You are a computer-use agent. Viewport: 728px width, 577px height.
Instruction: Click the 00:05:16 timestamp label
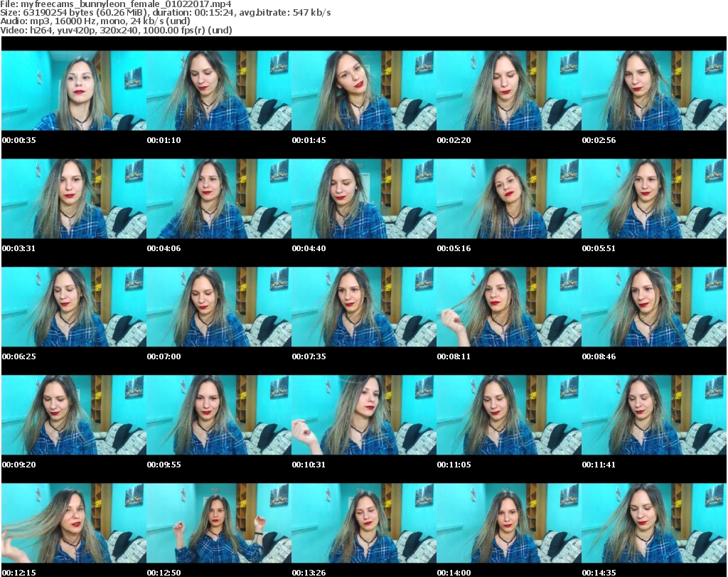click(x=454, y=248)
